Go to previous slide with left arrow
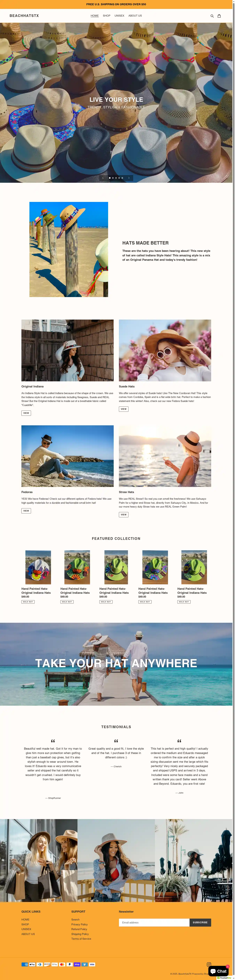Image resolution: width=235 pixels, height=980 pixels. click(103, 178)
